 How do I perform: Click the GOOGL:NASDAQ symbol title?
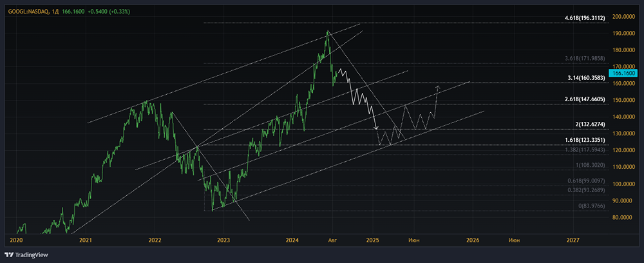(27, 12)
